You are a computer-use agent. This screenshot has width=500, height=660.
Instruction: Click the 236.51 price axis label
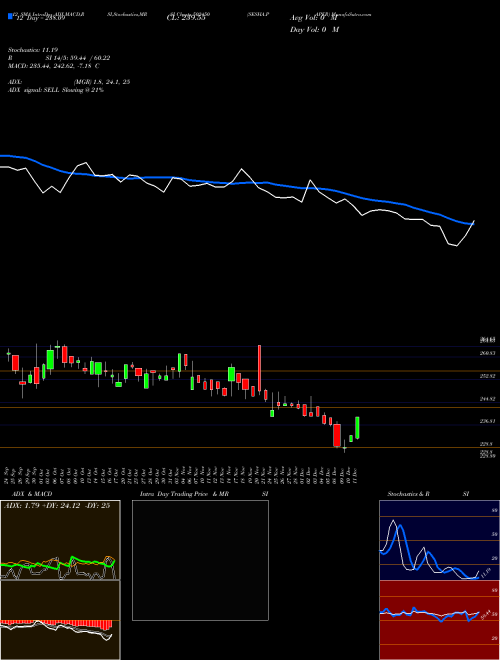[487, 421]
